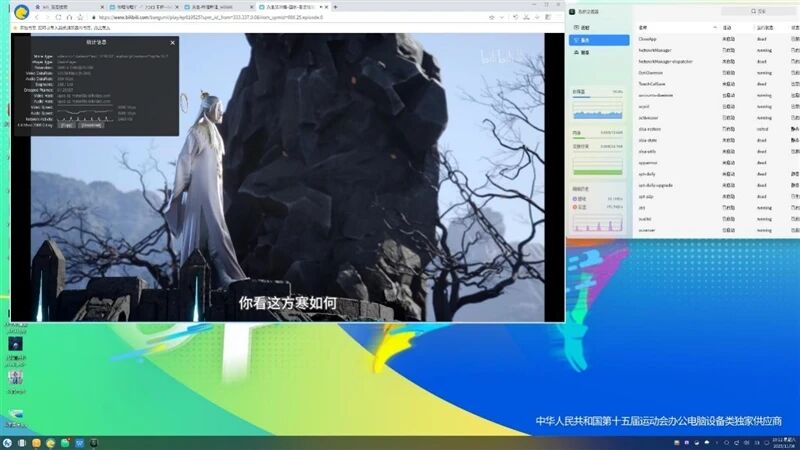Close the video statistics overlay panel
This screenshot has width=800, height=450.
point(172,42)
